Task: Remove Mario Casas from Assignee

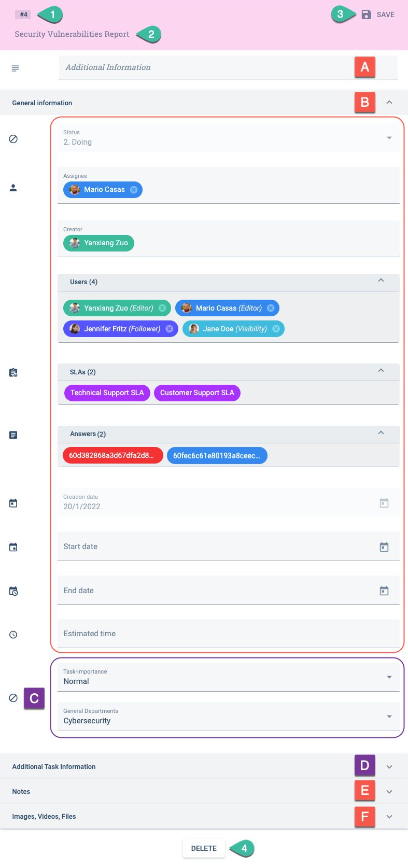Action: tap(134, 190)
